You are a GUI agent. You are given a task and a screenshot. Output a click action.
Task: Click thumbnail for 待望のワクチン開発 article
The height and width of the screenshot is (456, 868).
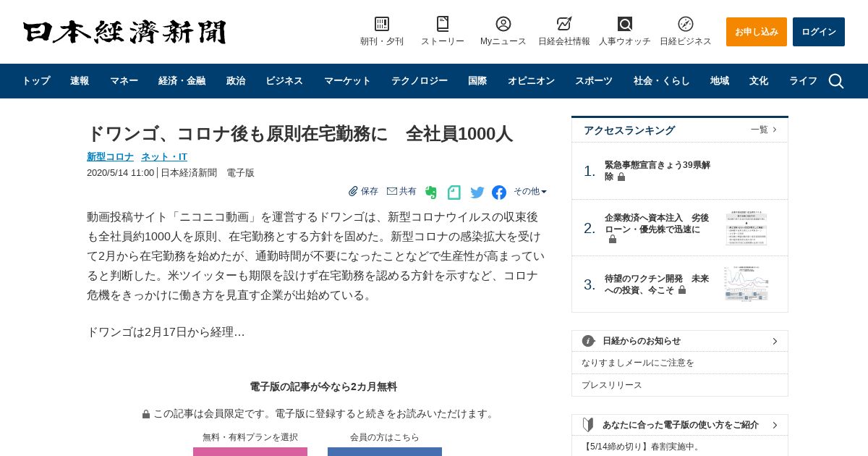click(x=746, y=284)
